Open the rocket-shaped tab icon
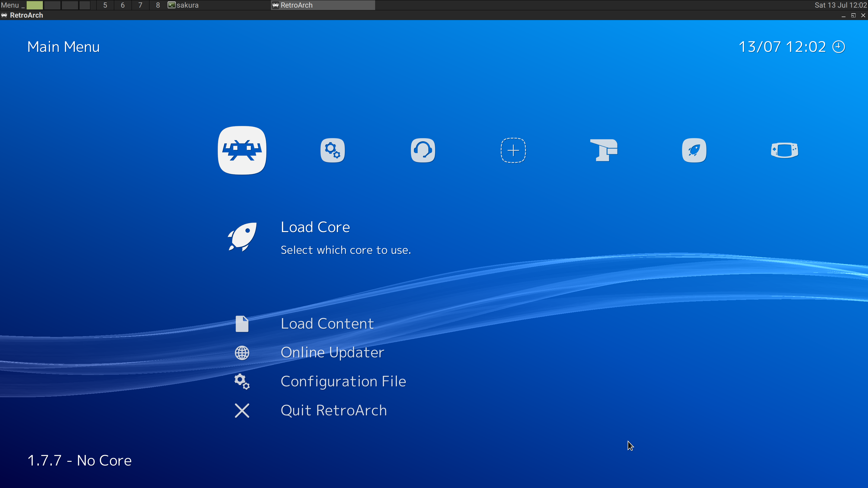This screenshot has width=868, height=488. [694, 150]
